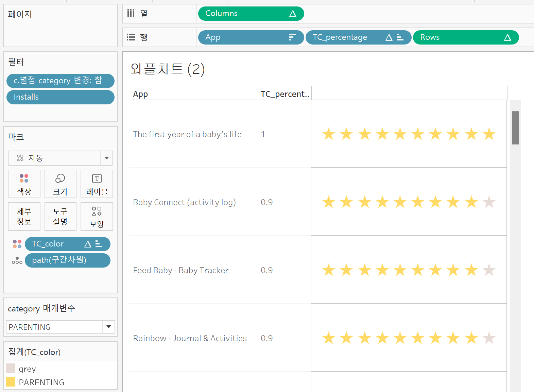Click the 집계(TC_color) legend title
Image resolution: width=534 pixels, height=392 pixels.
(x=34, y=352)
